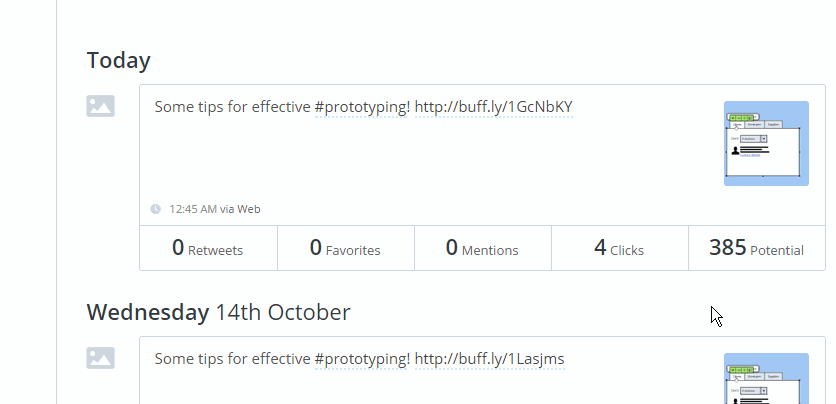Click the image icon beside today's post
This screenshot has width=836, height=404.
[x=101, y=106]
